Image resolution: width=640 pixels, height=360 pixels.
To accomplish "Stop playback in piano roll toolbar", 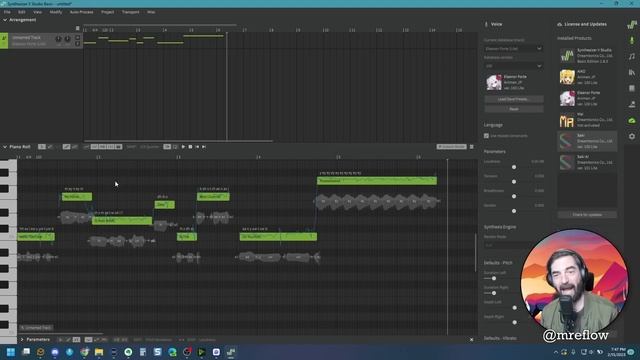I will (x=190, y=147).
